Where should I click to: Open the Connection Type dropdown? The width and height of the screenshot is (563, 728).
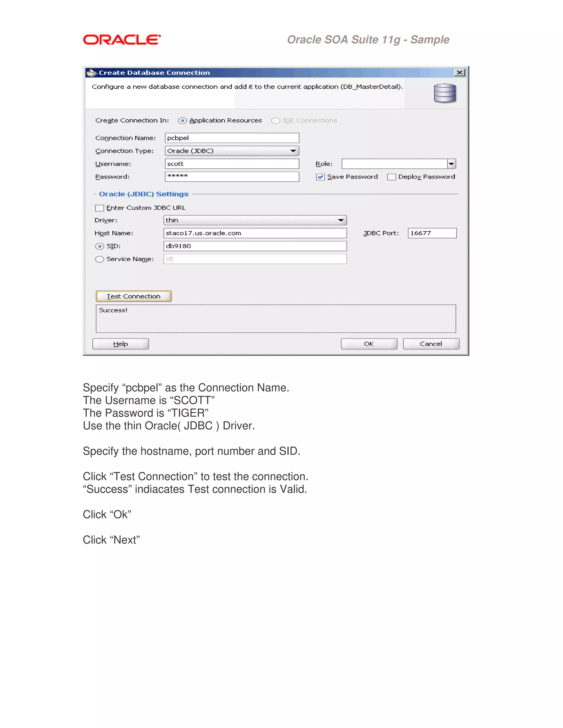[232, 151]
